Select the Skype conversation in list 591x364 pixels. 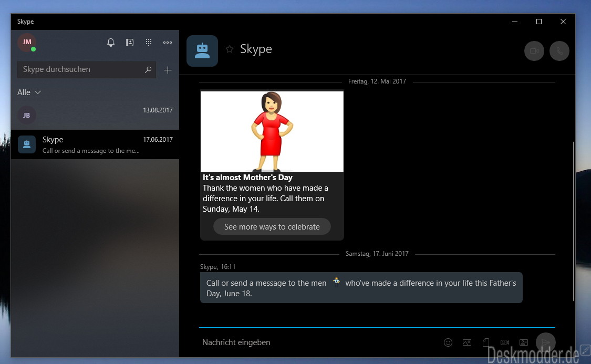pos(95,144)
